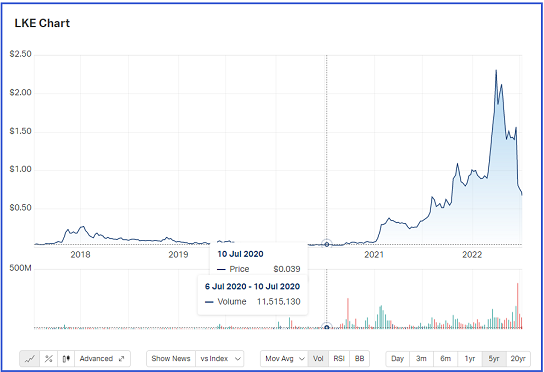544x372 pixels.
Task: Click the 2019 label on the time axis
Action: click(178, 255)
